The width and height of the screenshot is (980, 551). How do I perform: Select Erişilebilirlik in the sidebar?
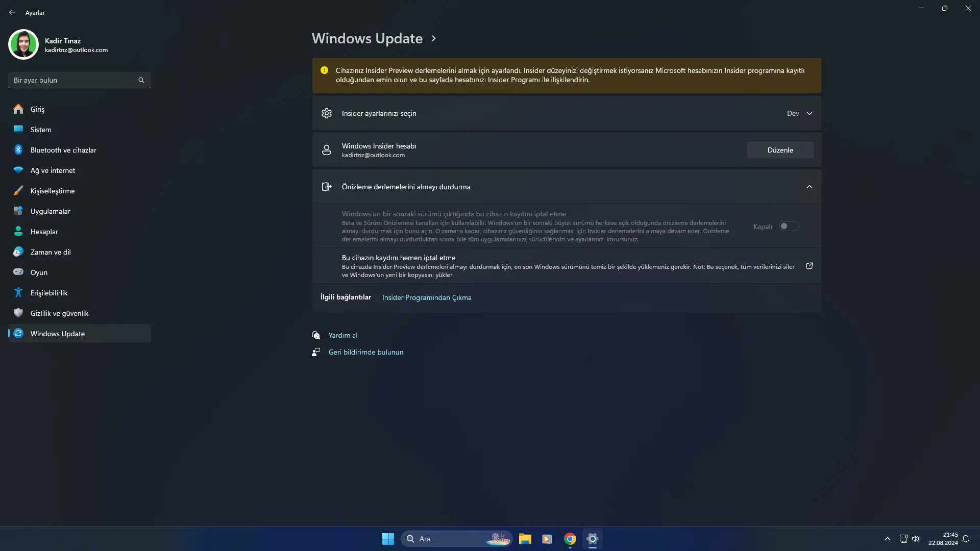coord(80,293)
